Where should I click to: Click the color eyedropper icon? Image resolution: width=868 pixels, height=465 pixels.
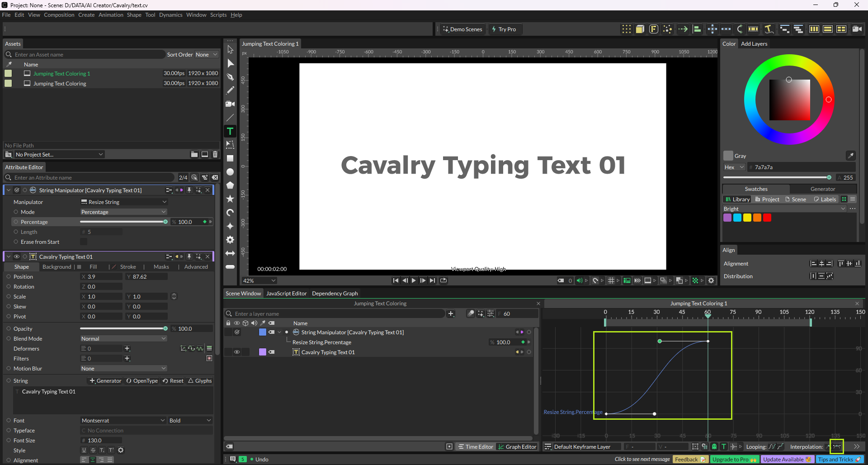tap(850, 156)
